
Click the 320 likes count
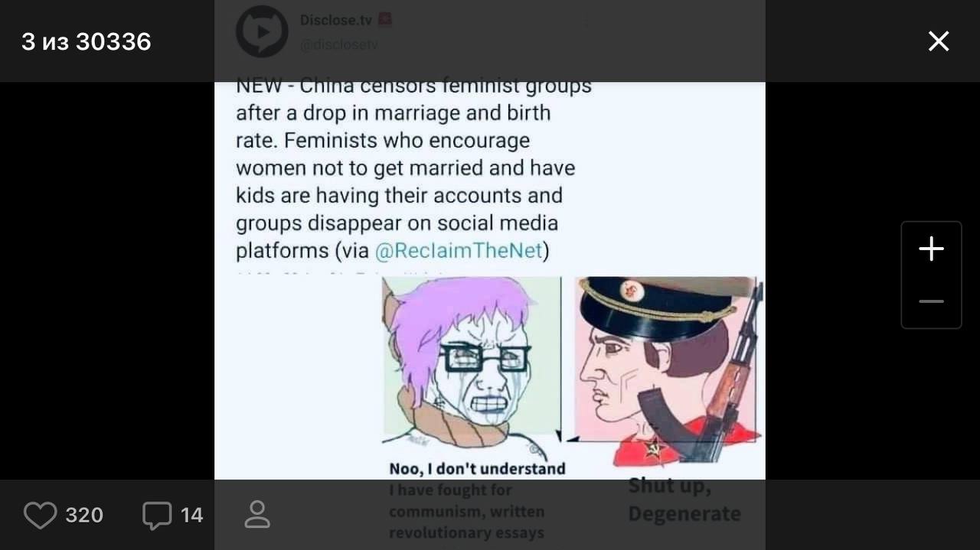click(84, 516)
